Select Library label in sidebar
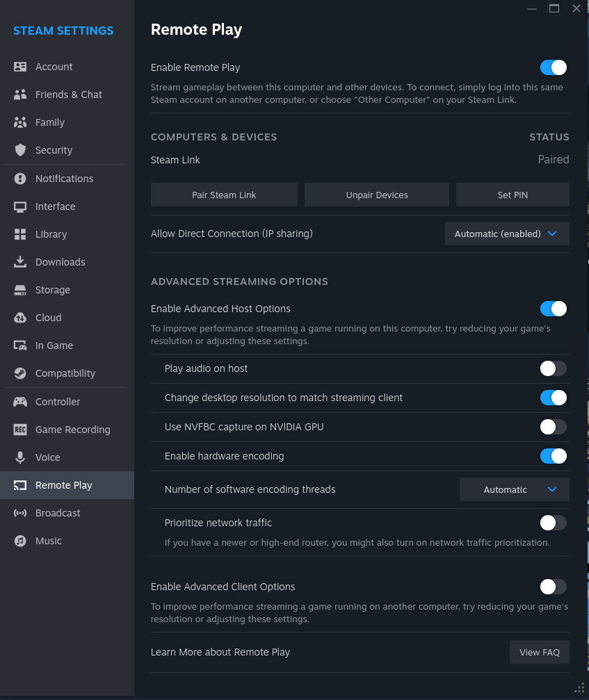 coord(51,234)
